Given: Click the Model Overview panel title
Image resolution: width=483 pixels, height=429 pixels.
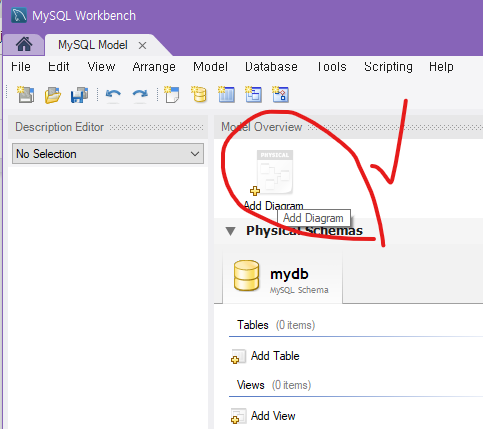Looking at the screenshot, I should pos(262,127).
